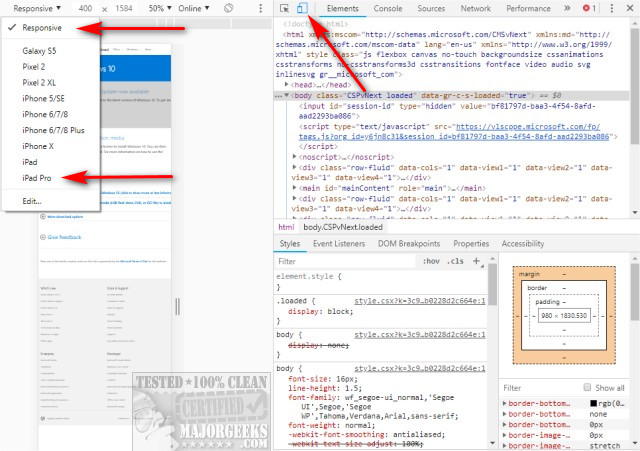Open device toolbar three-dot options
The height and width of the screenshot is (451, 640).
click(x=261, y=8)
